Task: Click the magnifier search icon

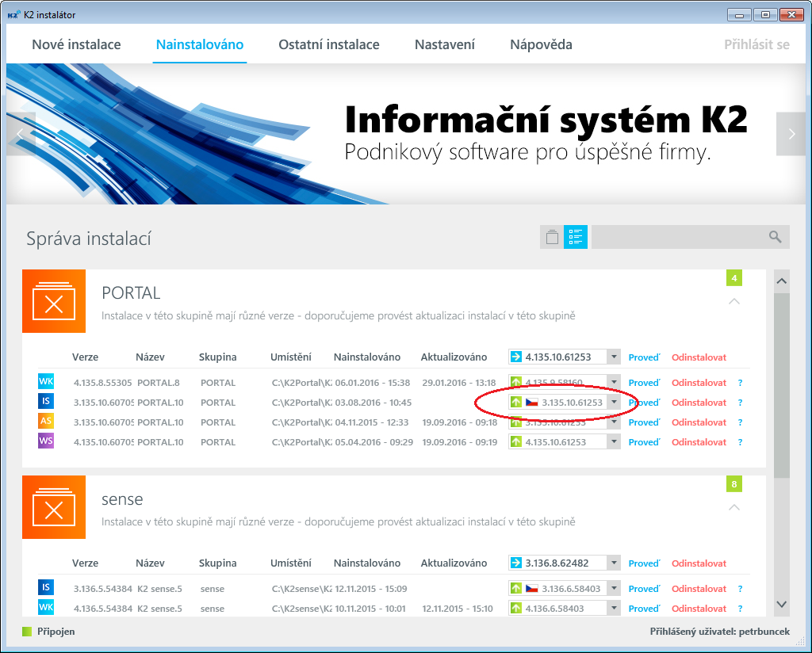Action: [x=775, y=237]
